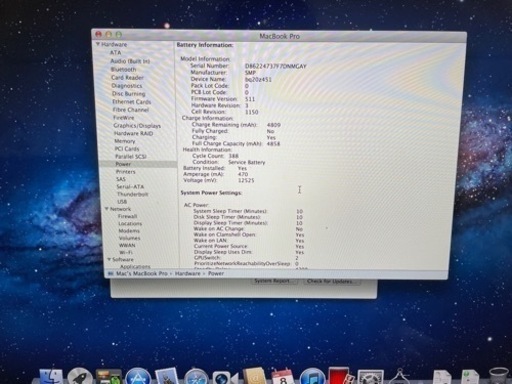Select Parallel SCSI in the sidebar
Image resolution: width=512 pixels, height=384 pixels.
131,156
